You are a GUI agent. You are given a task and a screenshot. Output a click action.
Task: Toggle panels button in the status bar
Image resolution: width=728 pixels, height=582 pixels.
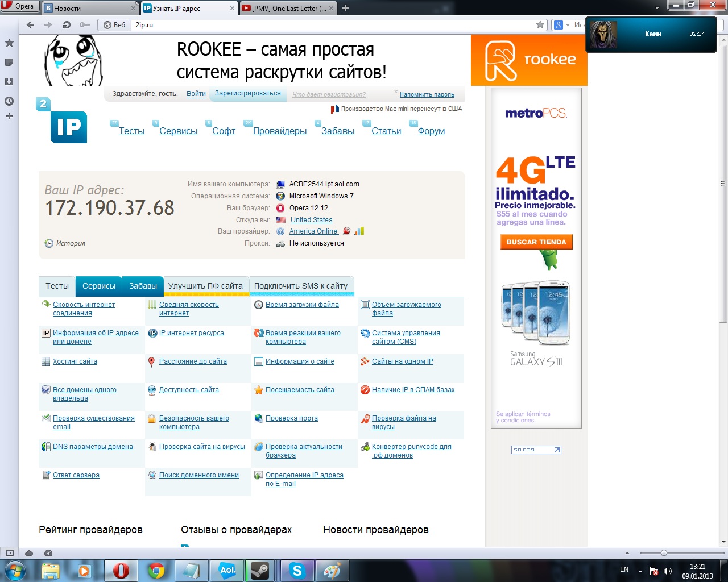coord(10,553)
